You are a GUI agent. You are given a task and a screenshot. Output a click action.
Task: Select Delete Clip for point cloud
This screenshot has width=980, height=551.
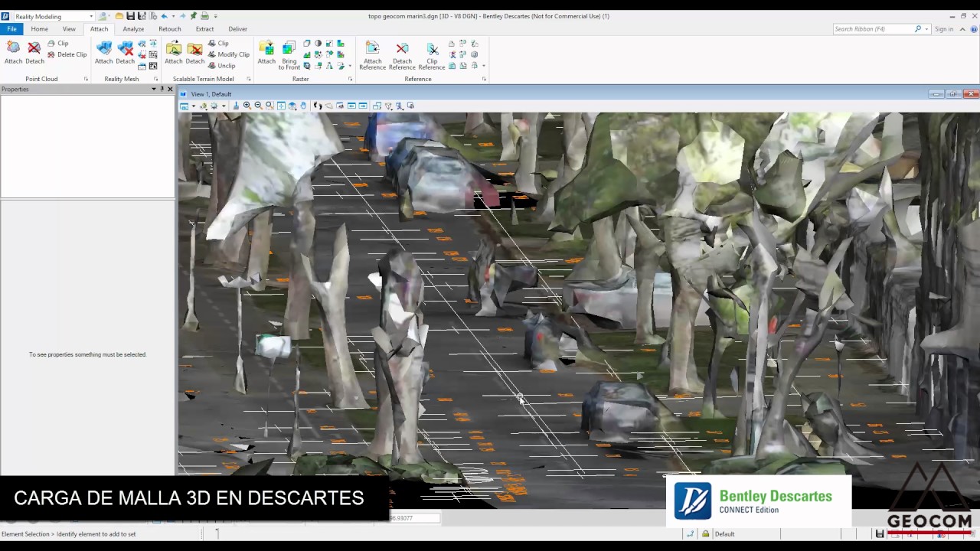pyautogui.click(x=67, y=54)
